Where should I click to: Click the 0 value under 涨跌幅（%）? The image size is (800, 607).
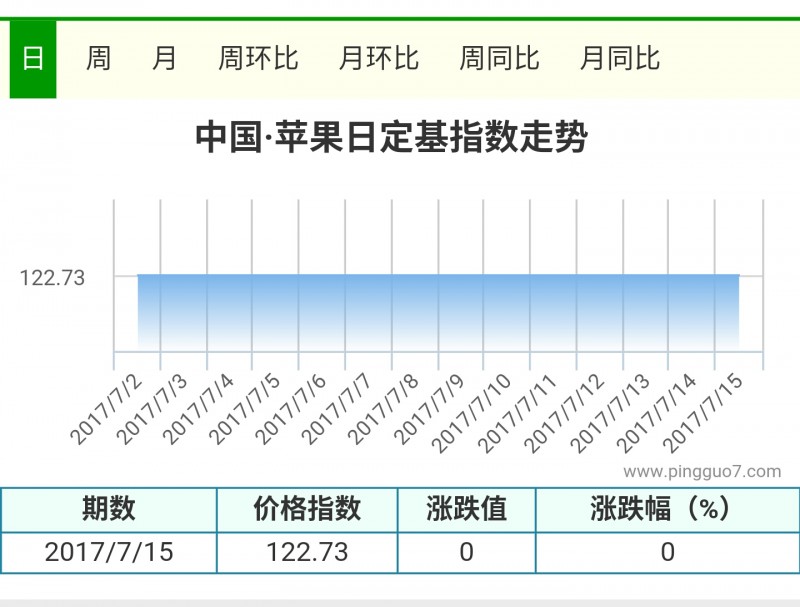pos(668,552)
